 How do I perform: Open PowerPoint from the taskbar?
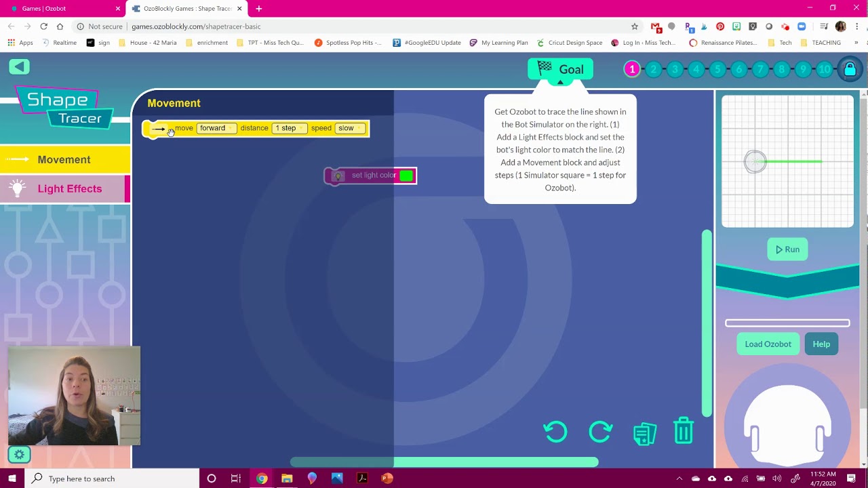387,479
